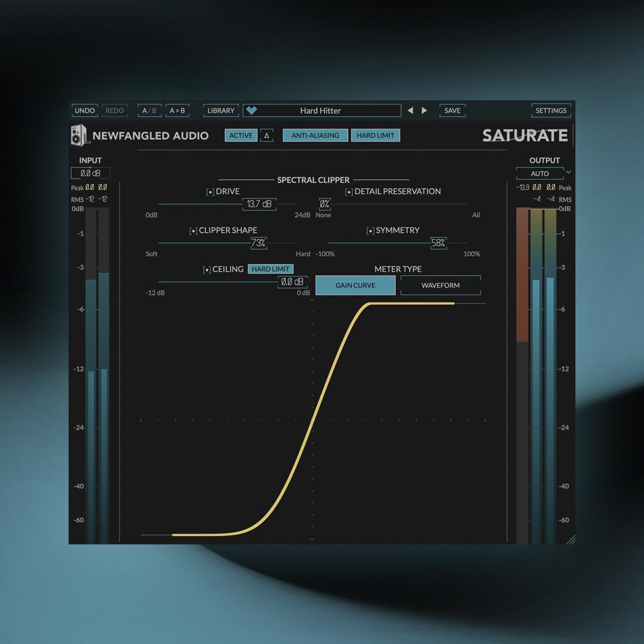Image resolution: width=644 pixels, height=644 pixels.
Task: Click the REDO button
Action: pyautogui.click(x=114, y=110)
